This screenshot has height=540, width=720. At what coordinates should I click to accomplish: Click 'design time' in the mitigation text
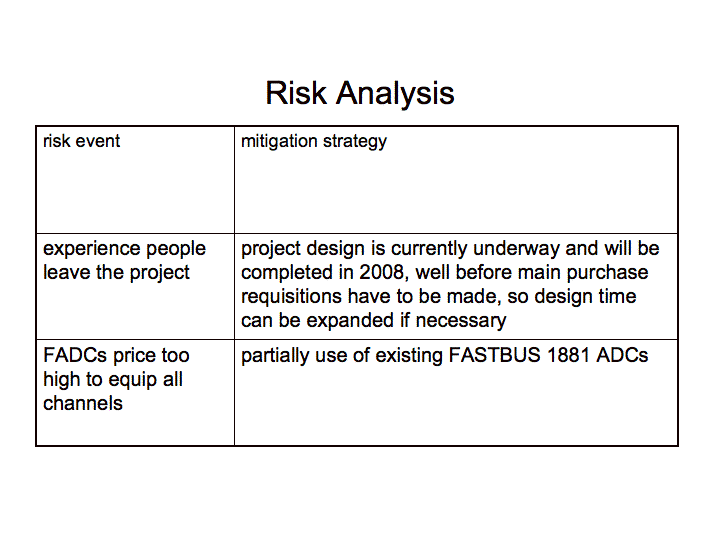(585, 297)
